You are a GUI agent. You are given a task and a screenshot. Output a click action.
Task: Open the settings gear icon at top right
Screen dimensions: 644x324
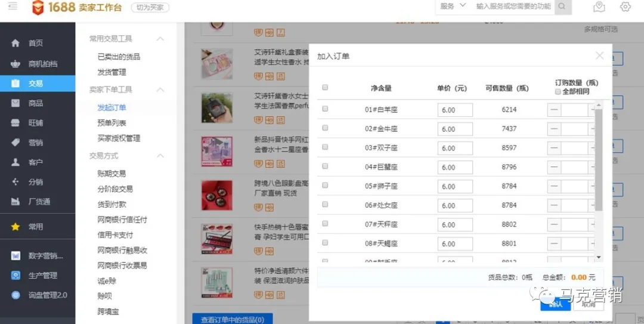point(625,7)
